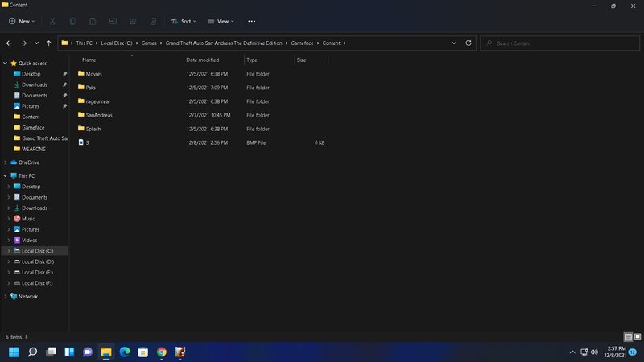Image resolution: width=644 pixels, height=362 pixels.
Task: Open Google Chrome from the taskbar
Action: click(x=162, y=352)
